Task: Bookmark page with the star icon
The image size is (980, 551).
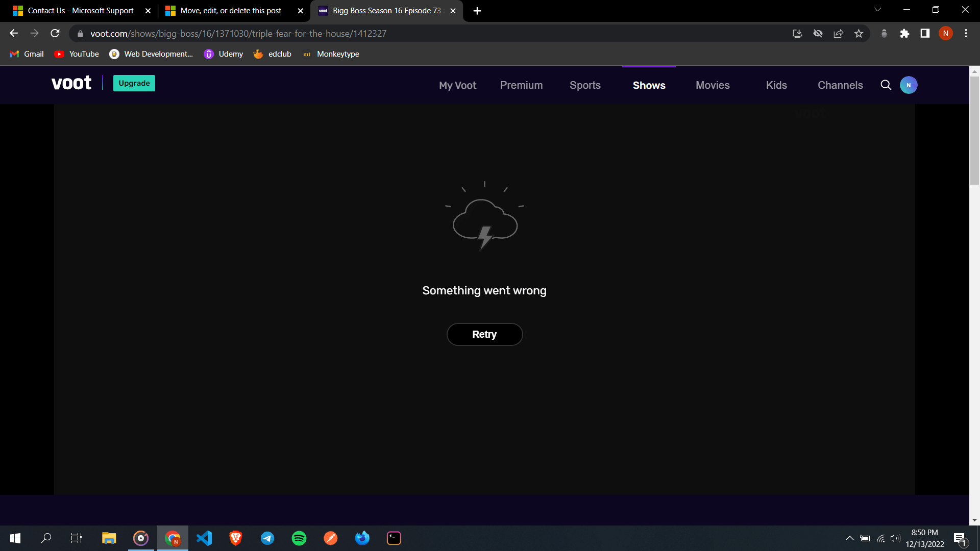Action: click(x=859, y=34)
